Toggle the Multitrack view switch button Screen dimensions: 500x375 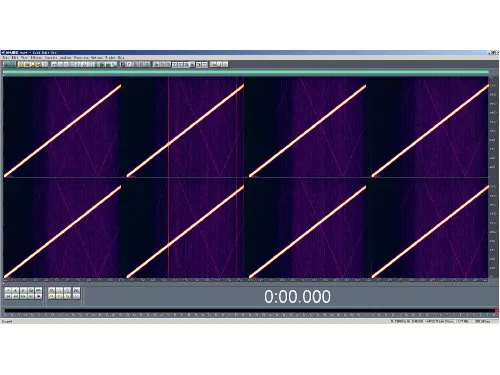(x=9, y=64)
